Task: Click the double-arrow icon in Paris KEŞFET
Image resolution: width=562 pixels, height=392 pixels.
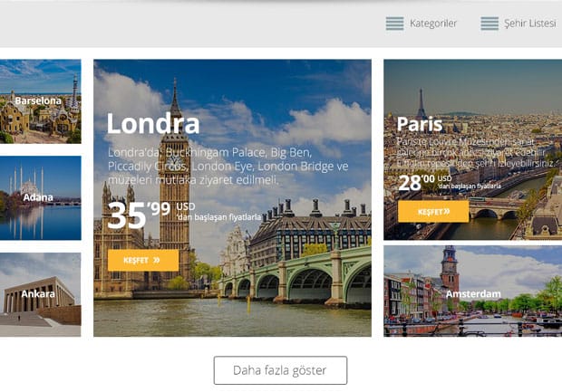Action: 447,212
